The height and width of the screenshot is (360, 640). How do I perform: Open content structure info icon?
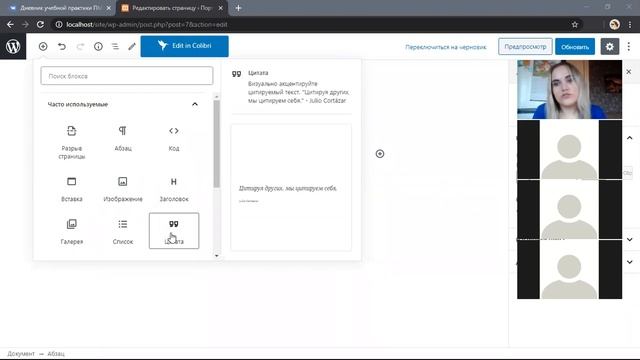98,47
